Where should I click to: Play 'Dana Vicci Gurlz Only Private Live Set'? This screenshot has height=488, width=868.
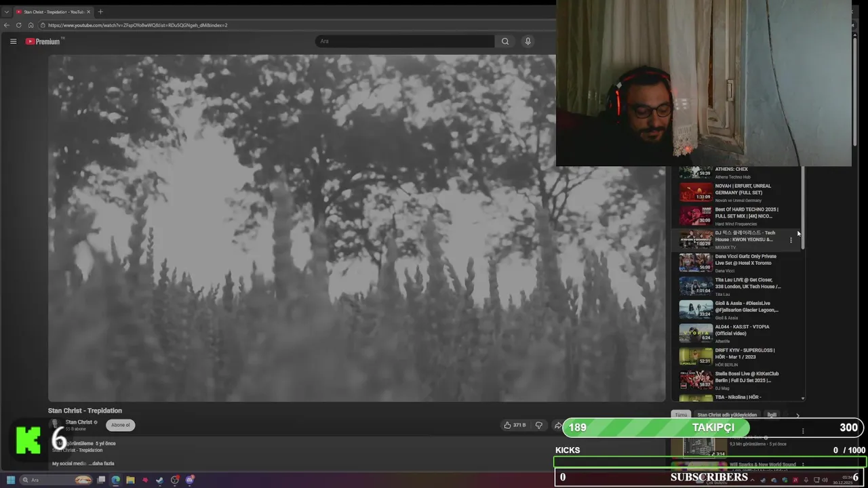coord(745,260)
